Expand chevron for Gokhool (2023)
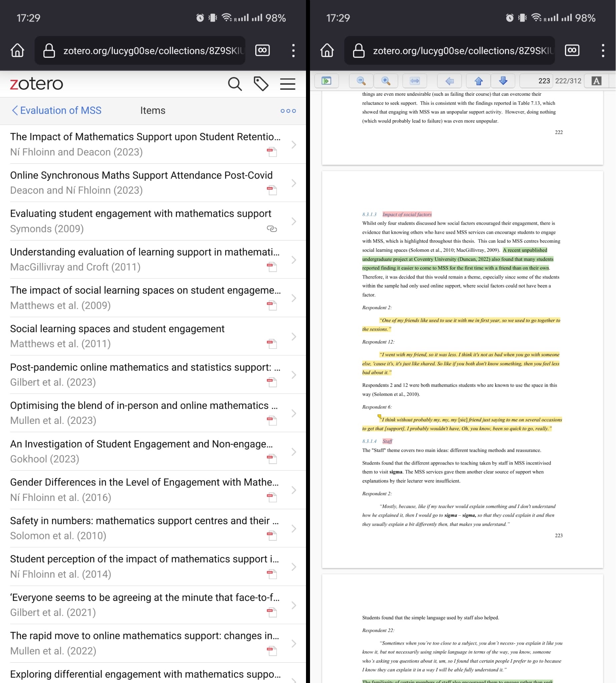 click(x=293, y=452)
